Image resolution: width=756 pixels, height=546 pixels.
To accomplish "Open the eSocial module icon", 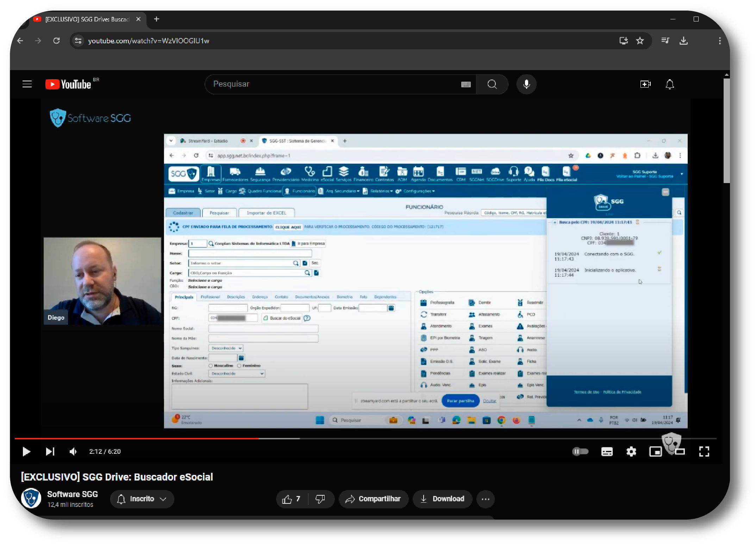I will (327, 174).
